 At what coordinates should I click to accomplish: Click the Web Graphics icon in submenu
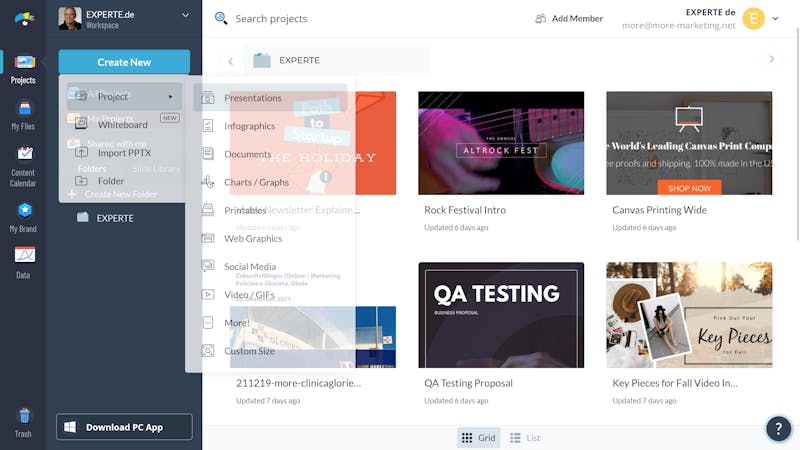[x=208, y=238]
